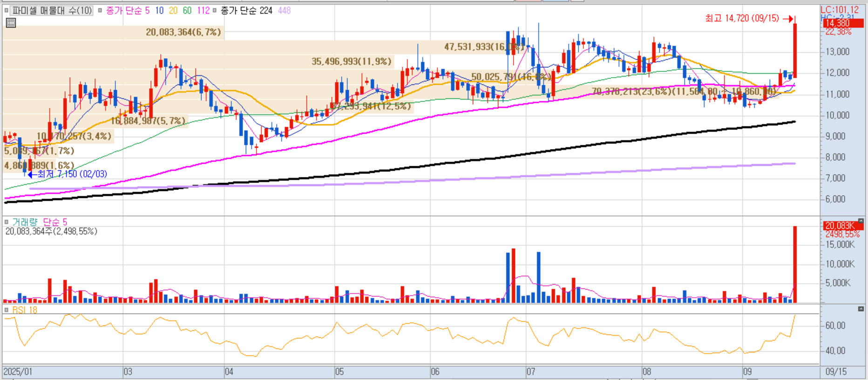Select the green 60-day moving average label
This screenshot has height=380, width=868.
[x=187, y=10]
